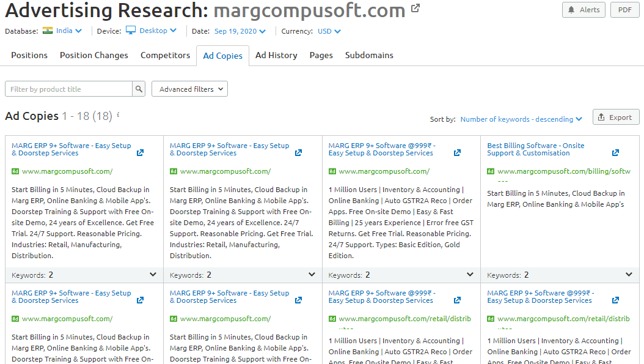This screenshot has width=644, height=364.
Task: Click external link icon of first-row first card
Action: [x=140, y=152]
